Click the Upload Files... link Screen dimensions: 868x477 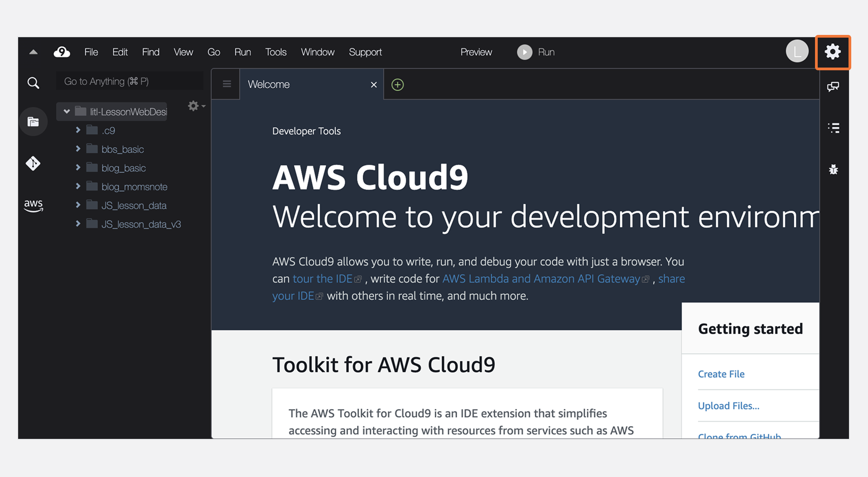click(x=728, y=406)
